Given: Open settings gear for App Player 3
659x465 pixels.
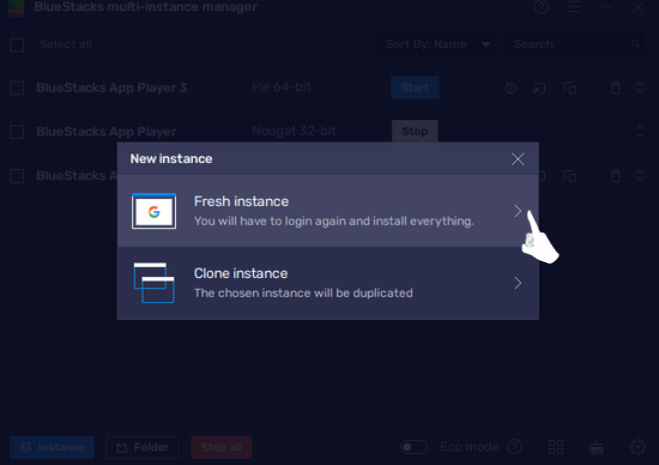Looking at the screenshot, I should click(511, 88).
